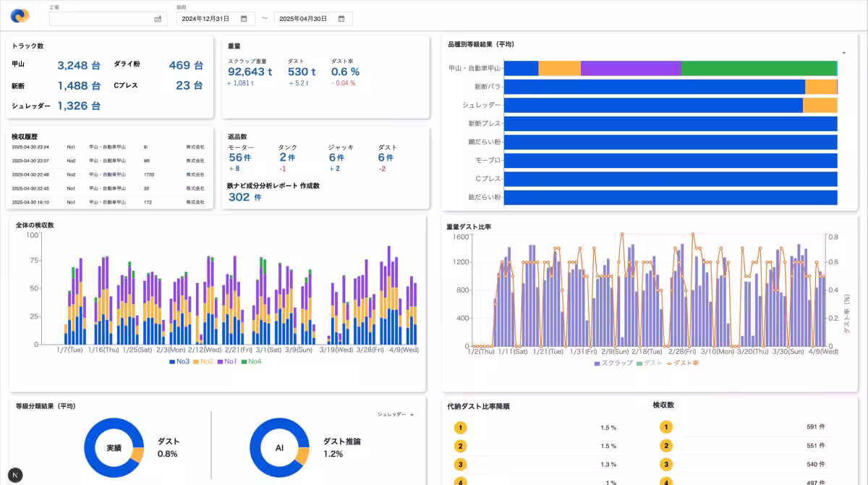This screenshot has width=868, height=485.
Task: Click the number 3 badge under 代納ダスト比率降順
Action: click(459, 465)
